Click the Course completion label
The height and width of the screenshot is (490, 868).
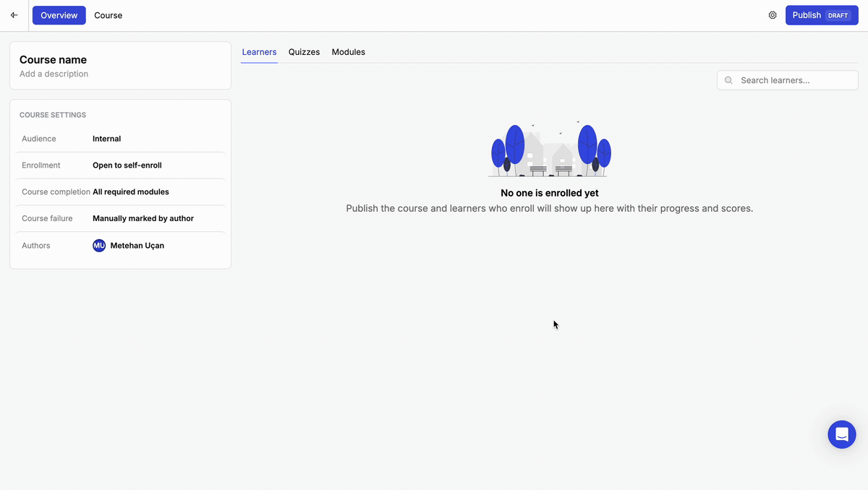click(x=56, y=192)
